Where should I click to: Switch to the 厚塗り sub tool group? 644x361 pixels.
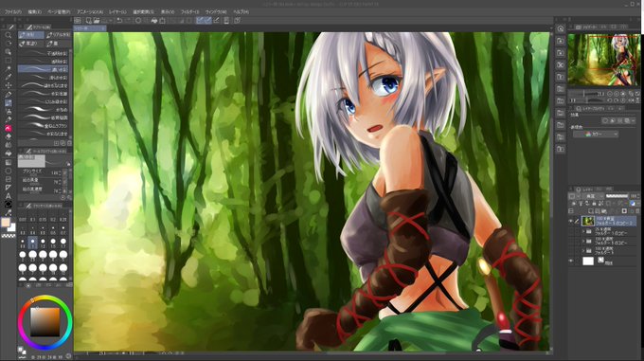pos(31,44)
